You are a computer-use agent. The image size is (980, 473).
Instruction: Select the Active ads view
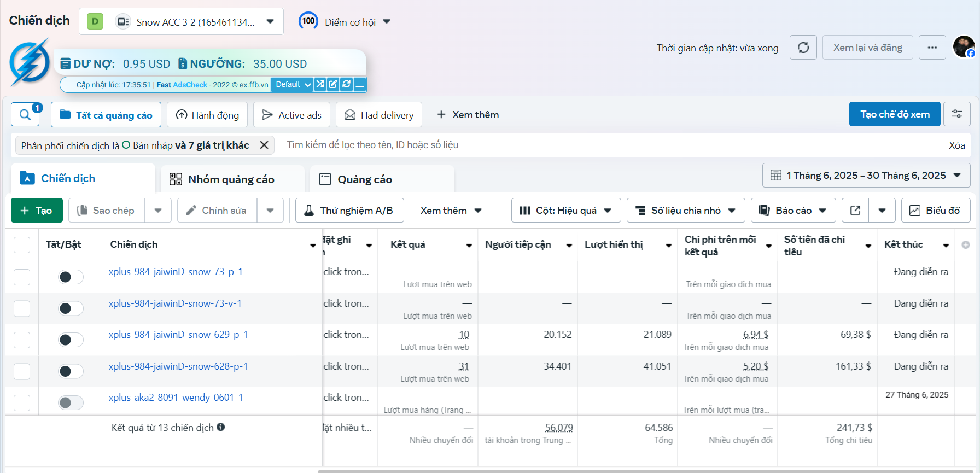(291, 115)
